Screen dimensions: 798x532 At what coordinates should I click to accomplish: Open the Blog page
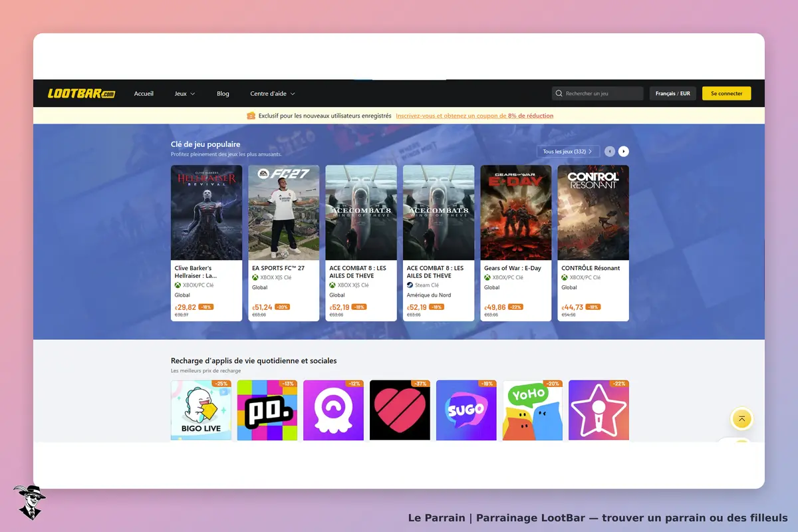(x=223, y=94)
